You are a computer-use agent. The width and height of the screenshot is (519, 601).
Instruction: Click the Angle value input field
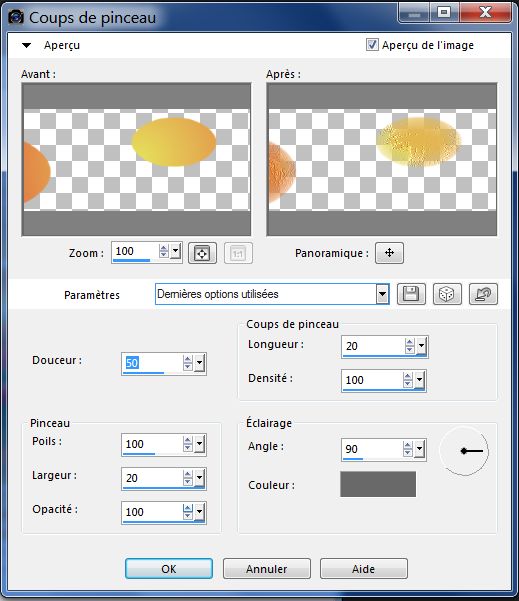372,449
